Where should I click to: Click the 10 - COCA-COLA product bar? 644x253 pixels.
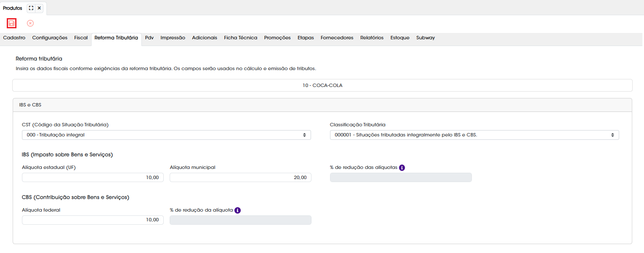[x=322, y=85]
